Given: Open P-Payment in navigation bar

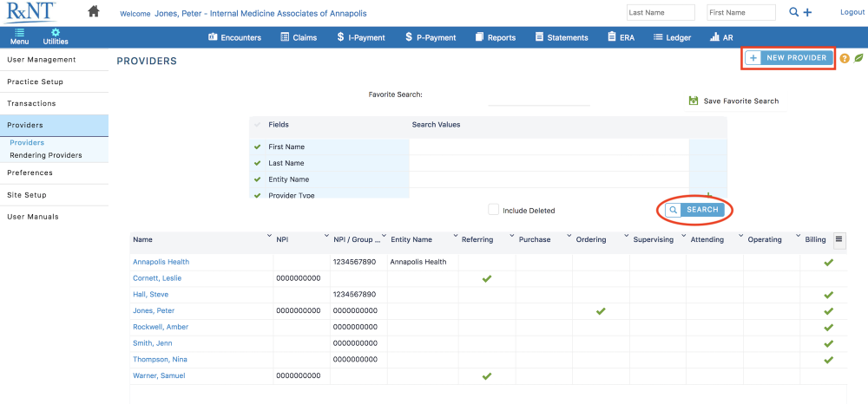Looking at the screenshot, I should coord(431,37).
